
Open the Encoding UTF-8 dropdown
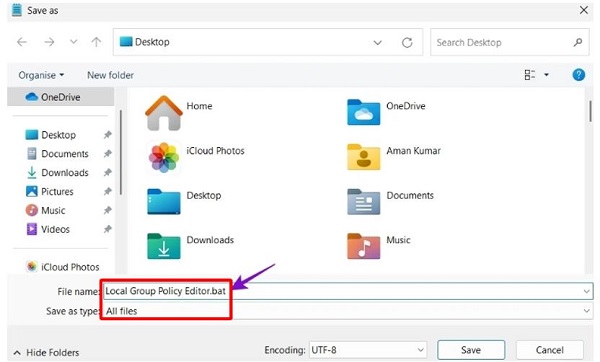coord(368,350)
